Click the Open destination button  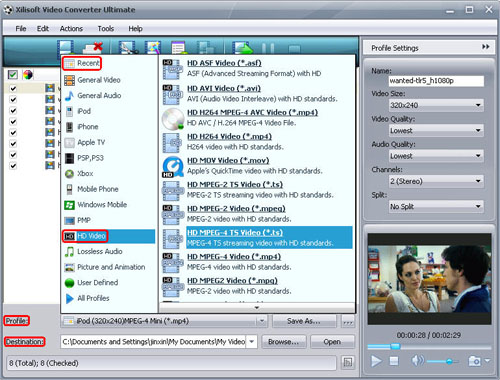[332, 342]
